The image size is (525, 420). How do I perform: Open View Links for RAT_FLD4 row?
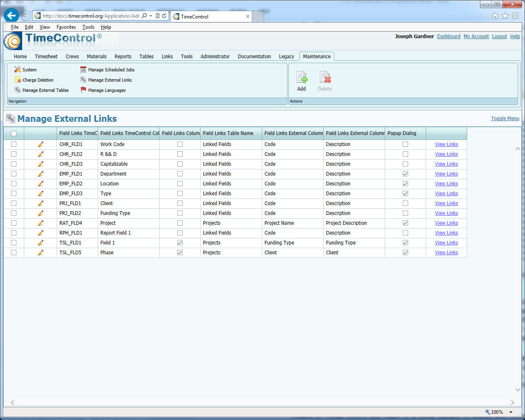pos(446,223)
